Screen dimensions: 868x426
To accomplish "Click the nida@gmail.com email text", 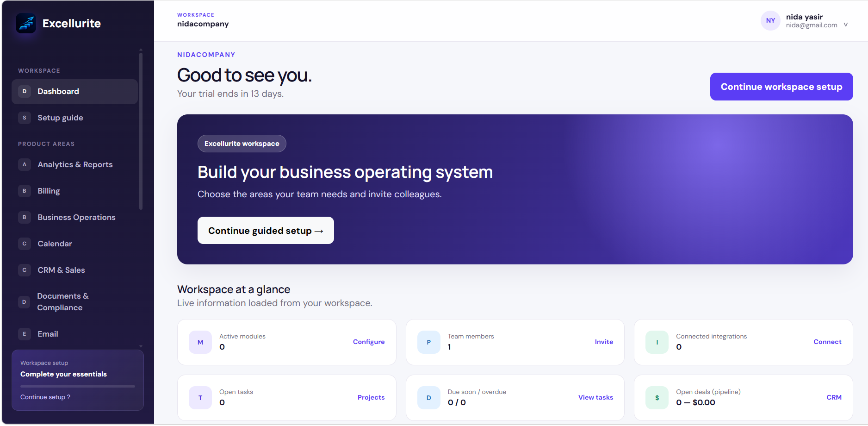I will point(812,25).
